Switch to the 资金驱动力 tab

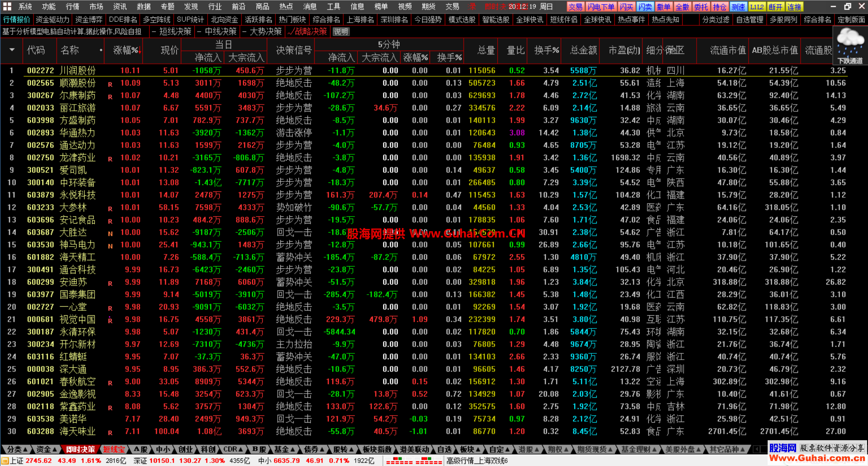tap(52, 20)
